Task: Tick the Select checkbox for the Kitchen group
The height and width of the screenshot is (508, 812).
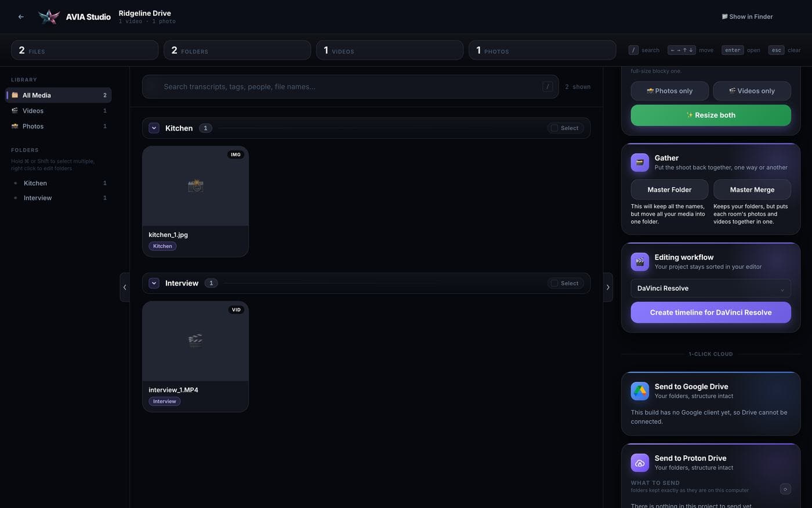Action: click(554, 128)
